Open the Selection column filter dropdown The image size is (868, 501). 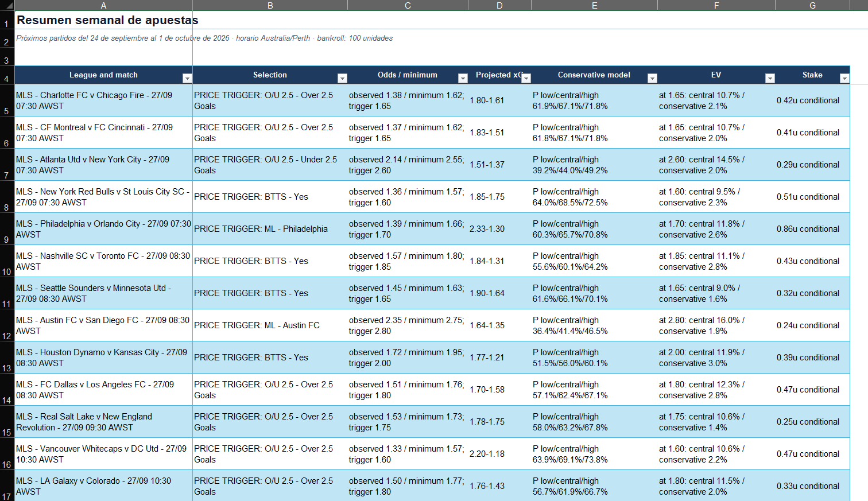coord(342,79)
